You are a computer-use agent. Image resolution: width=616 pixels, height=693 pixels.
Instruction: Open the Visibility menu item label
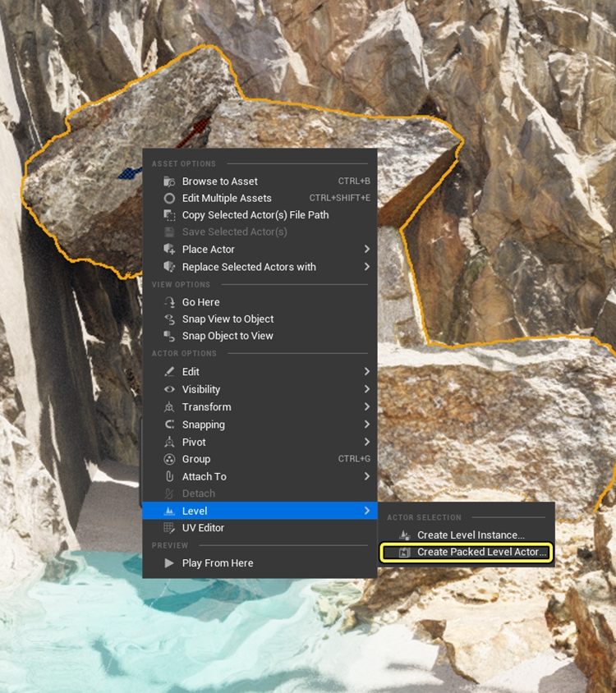[201, 389]
